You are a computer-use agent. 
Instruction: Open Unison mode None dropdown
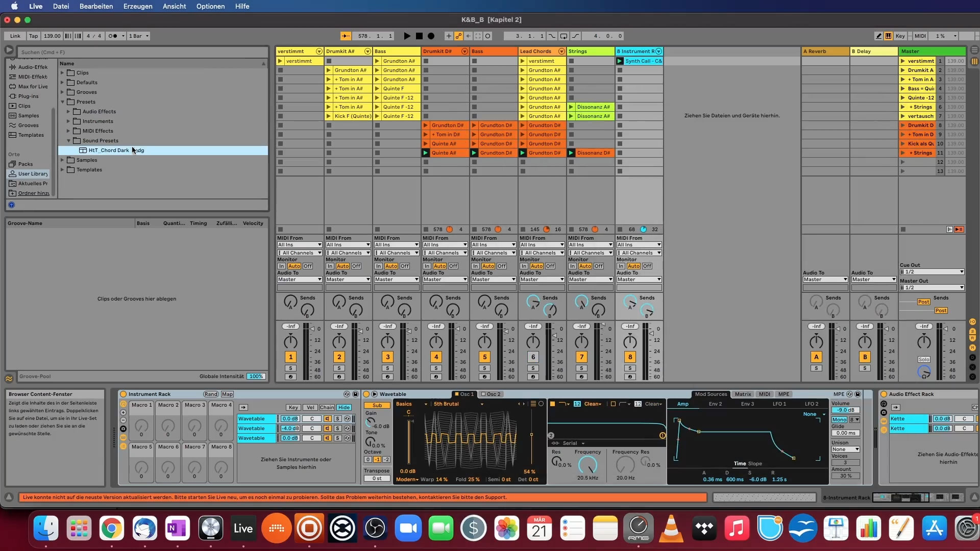pos(846,449)
